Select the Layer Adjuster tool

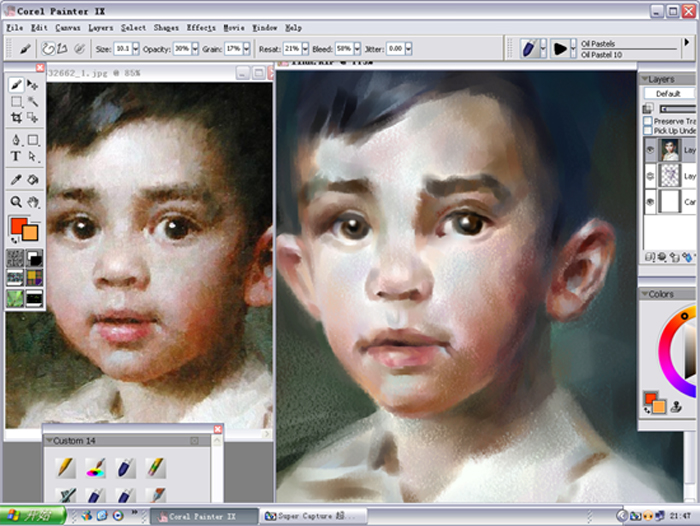pos(33,84)
